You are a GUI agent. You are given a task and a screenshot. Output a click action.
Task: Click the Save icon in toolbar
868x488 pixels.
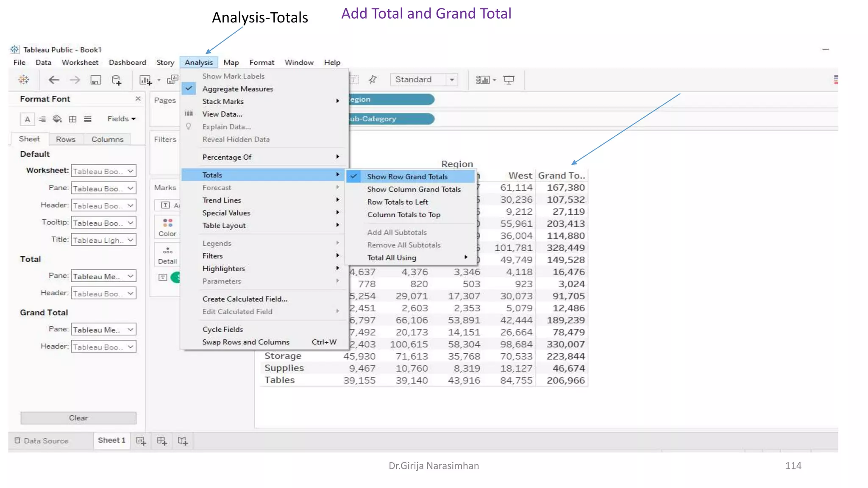click(x=96, y=80)
